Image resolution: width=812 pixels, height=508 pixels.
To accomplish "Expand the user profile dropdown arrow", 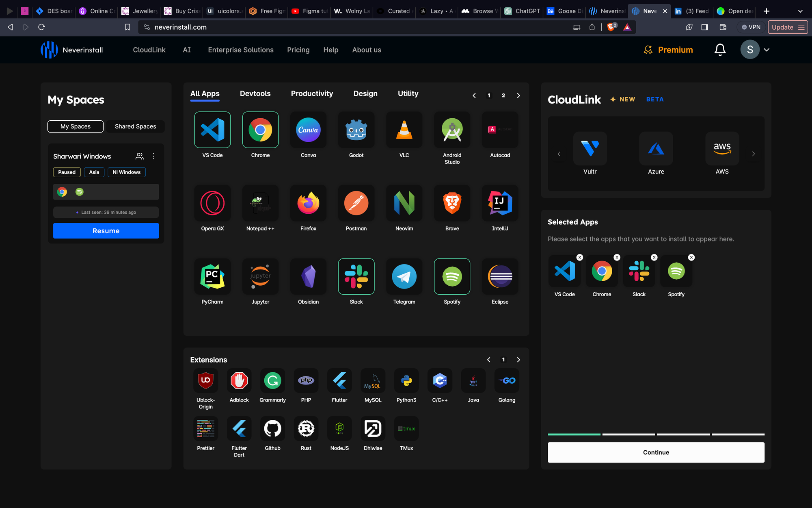I will pyautogui.click(x=767, y=50).
